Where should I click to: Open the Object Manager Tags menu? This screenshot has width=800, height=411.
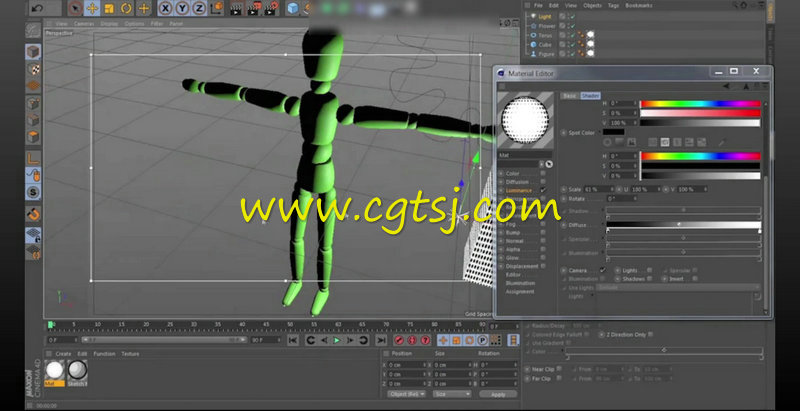click(x=613, y=5)
